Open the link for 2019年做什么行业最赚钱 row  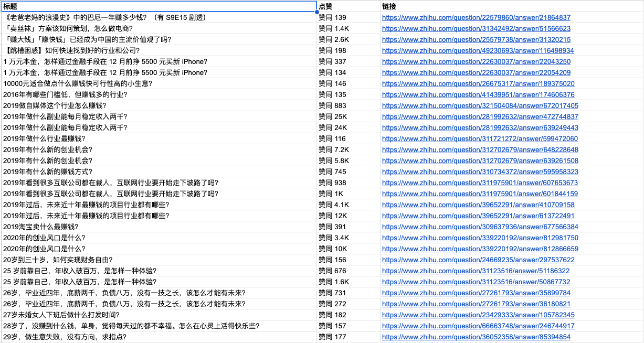click(x=480, y=138)
